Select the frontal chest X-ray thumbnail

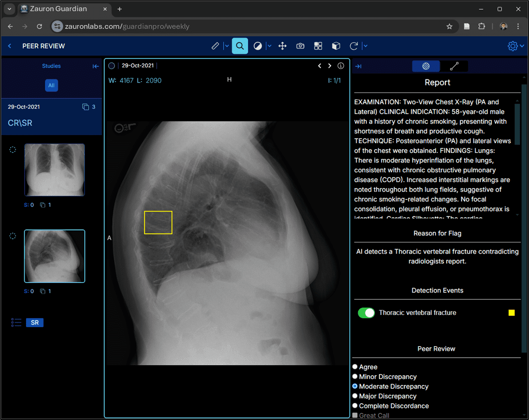[x=54, y=170]
